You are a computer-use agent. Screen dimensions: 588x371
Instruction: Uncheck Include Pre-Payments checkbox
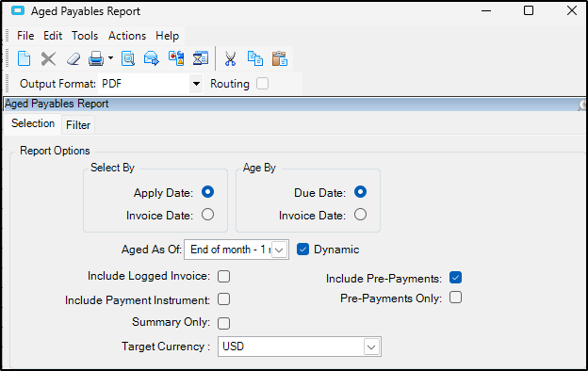tap(456, 278)
